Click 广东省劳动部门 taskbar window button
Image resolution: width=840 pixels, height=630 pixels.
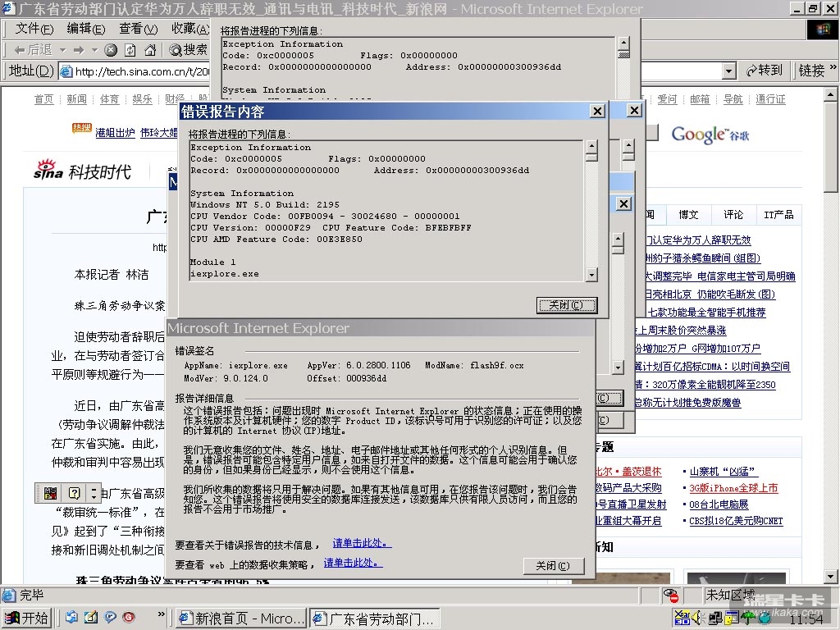(x=374, y=619)
